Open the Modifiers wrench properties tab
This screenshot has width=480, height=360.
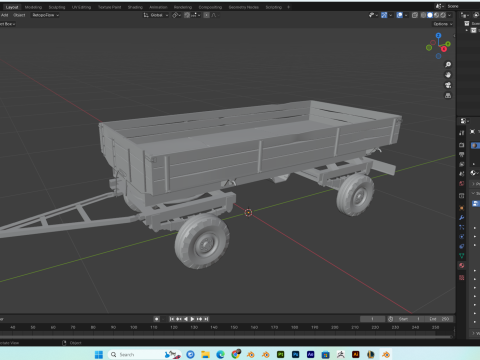pos(462,218)
